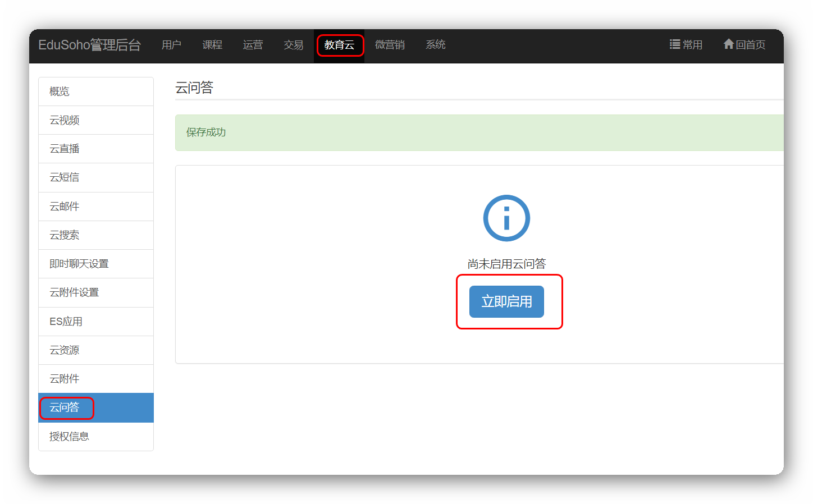Select ES应用 in the sidebar

pos(96,322)
